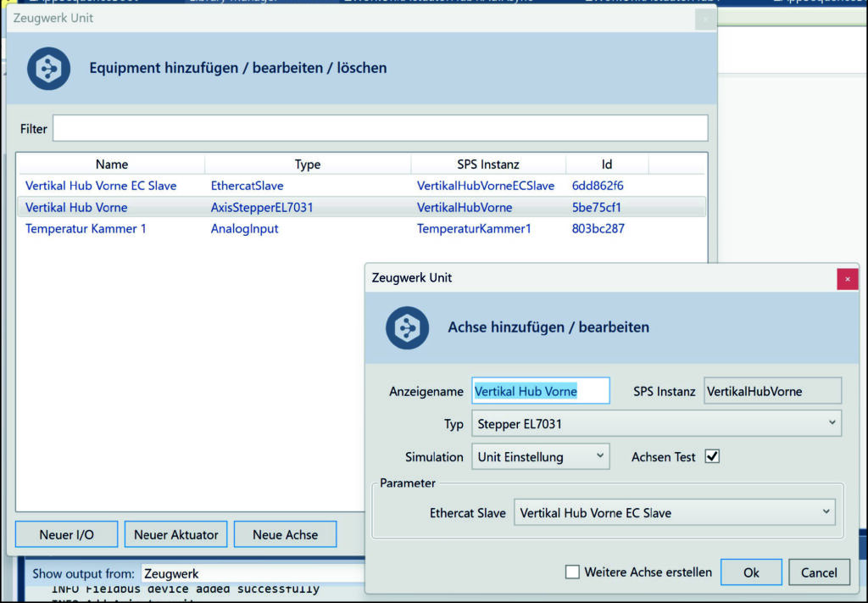Viewport: 868px width, 603px height.
Task: Open the Typ dropdown showing Stepper EL7031
Action: coord(657,423)
